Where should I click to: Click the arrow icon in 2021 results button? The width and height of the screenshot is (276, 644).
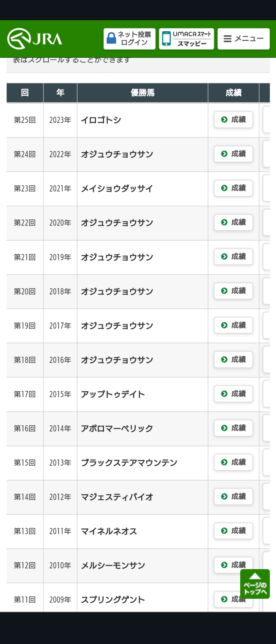[224, 188]
